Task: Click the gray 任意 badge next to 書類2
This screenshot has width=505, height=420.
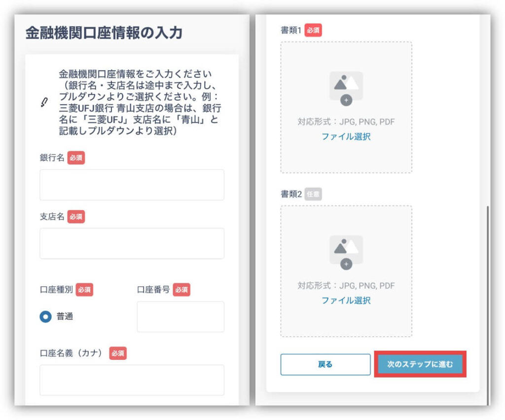Action: [313, 194]
